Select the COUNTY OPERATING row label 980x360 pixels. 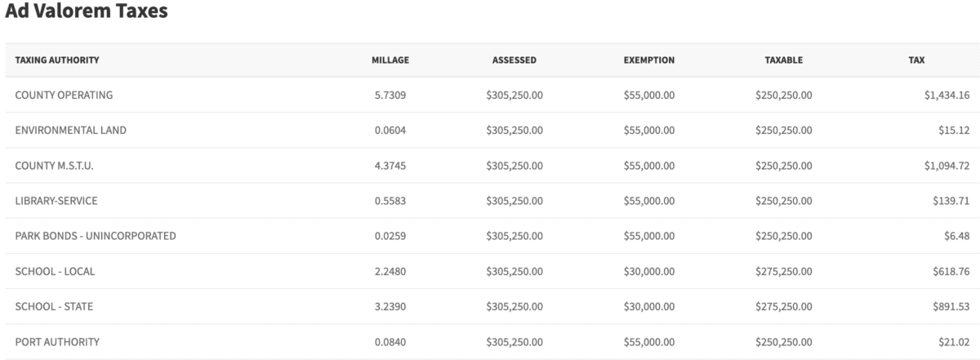[x=64, y=96]
